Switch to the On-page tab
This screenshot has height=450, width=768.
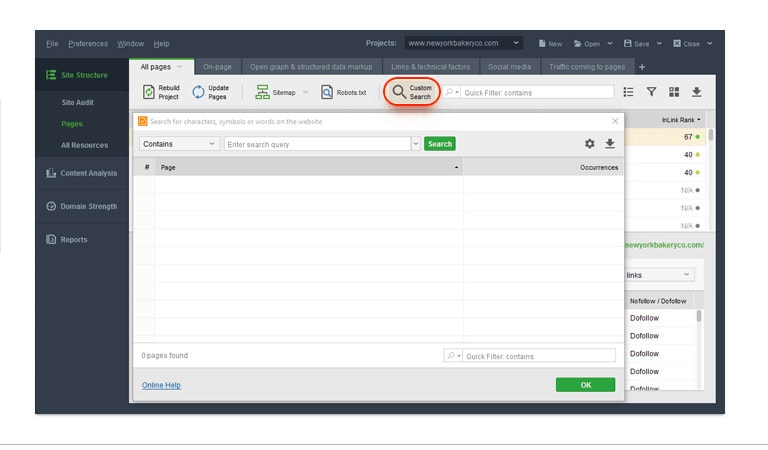217,67
